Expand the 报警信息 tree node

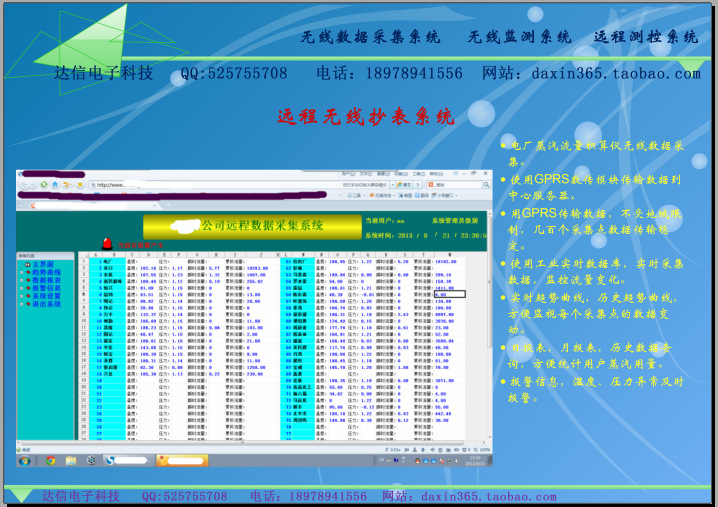pos(22,288)
